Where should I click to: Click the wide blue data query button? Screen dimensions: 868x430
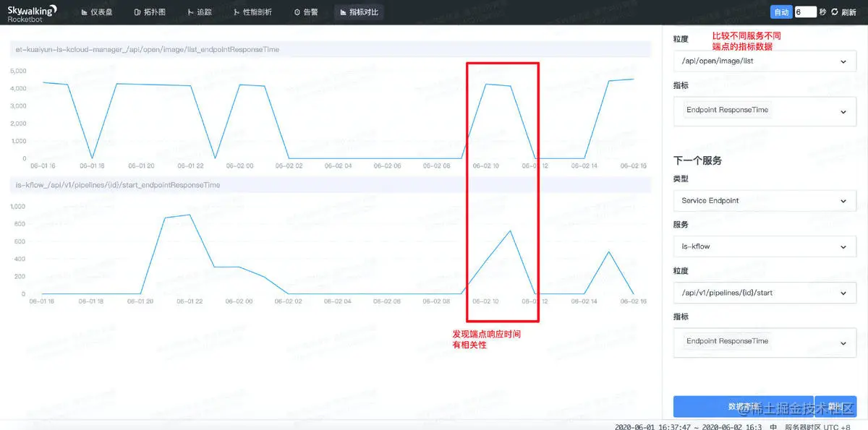[x=743, y=406]
